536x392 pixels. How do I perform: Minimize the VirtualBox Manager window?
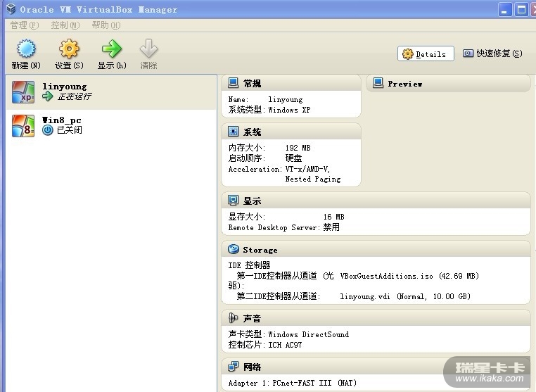coord(504,10)
